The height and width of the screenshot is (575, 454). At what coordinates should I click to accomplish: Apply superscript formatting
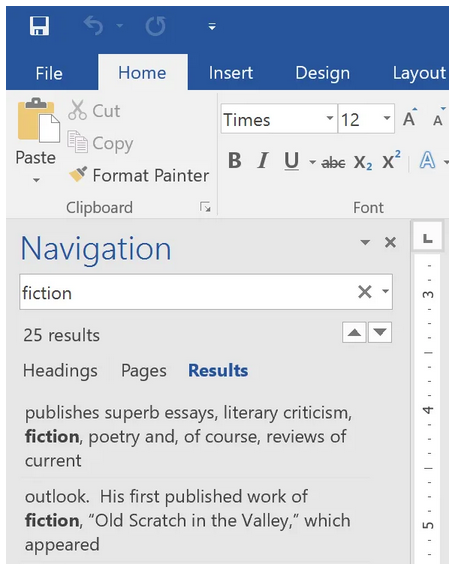click(391, 160)
